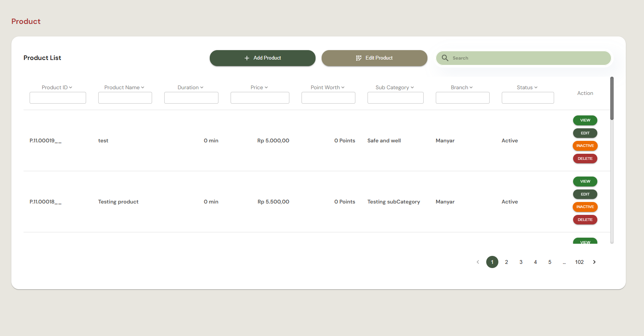Edit the product named test
Viewport: 644px width, 336px height.
tap(585, 133)
